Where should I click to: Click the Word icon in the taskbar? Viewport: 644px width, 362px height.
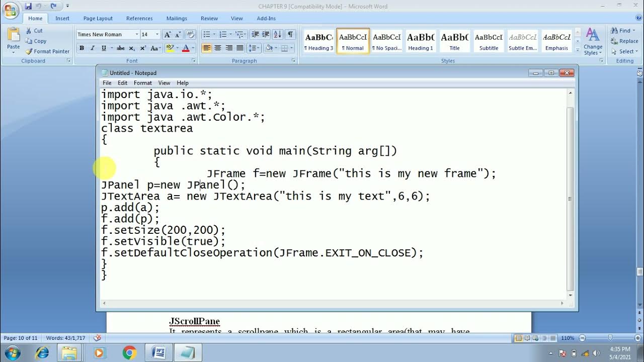click(x=158, y=353)
